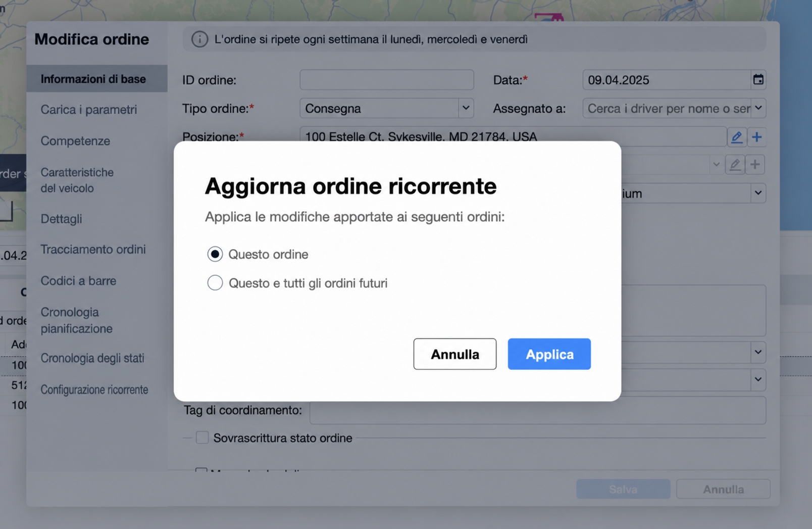Viewport: 812px width, 529px height.
Task: Go to the Competenze section
Action: point(75,141)
